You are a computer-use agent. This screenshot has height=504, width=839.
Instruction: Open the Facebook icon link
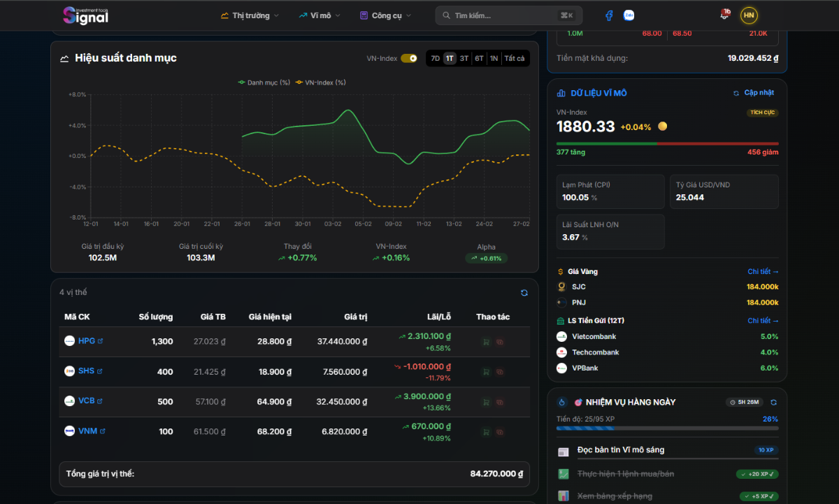[609, 15]
